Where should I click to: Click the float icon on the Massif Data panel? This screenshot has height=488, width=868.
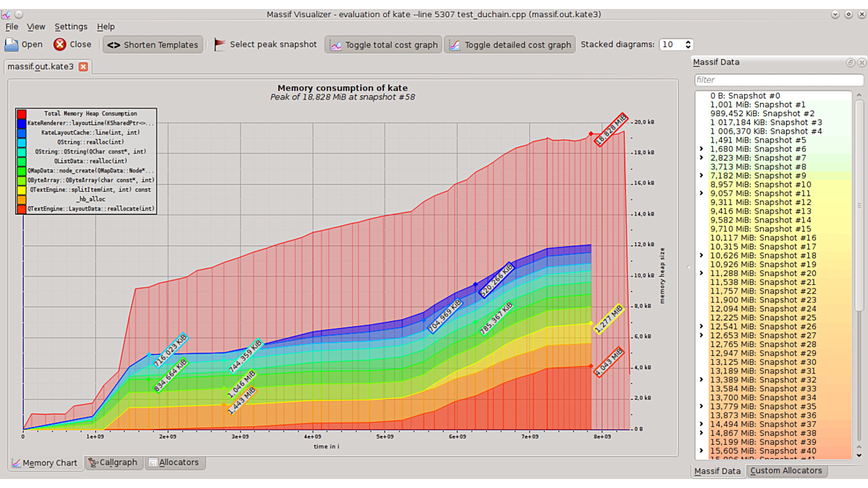click(x=851, y=62)
